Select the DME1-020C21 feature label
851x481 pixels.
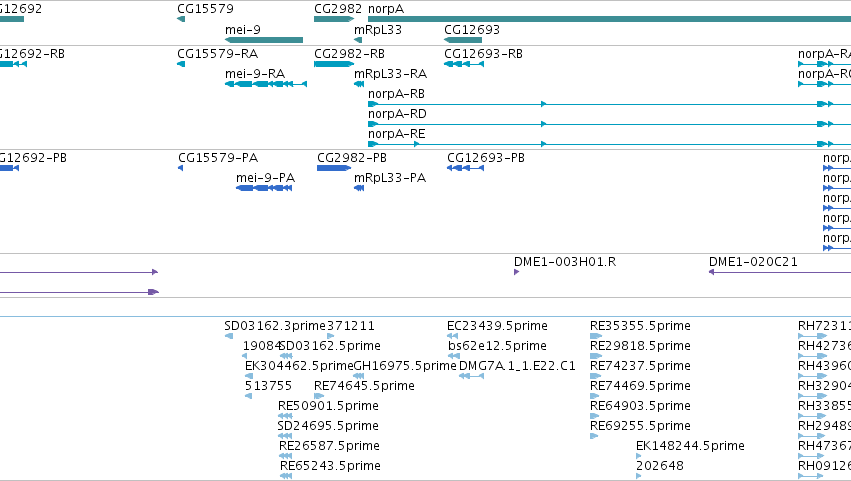click(x=753, y=262)
